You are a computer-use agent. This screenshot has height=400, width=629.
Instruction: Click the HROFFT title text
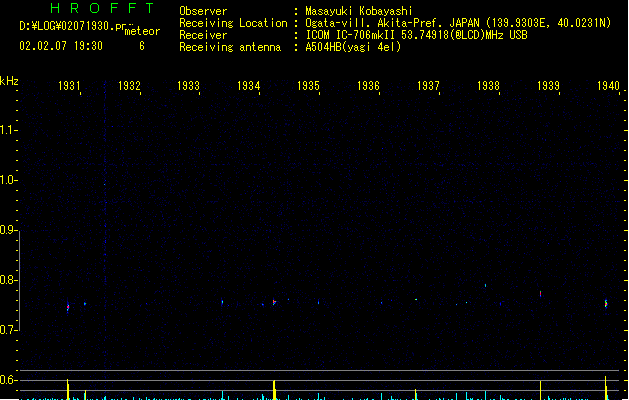click(103, 8)
